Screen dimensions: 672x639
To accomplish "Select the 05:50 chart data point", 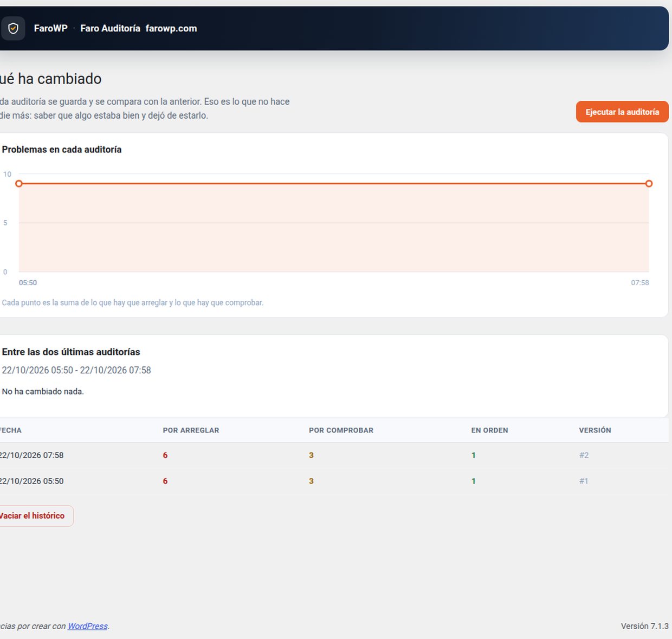I will click(19, 184).
